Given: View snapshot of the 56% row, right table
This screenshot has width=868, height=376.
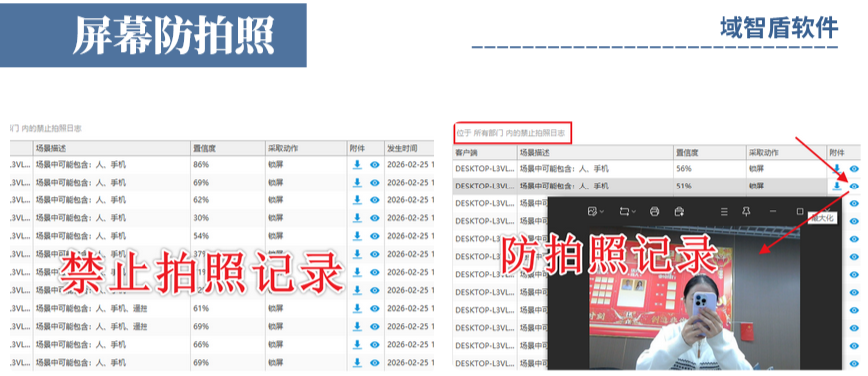Looking at the screenshot, I should pyautogui.click(x=855, y=169).
